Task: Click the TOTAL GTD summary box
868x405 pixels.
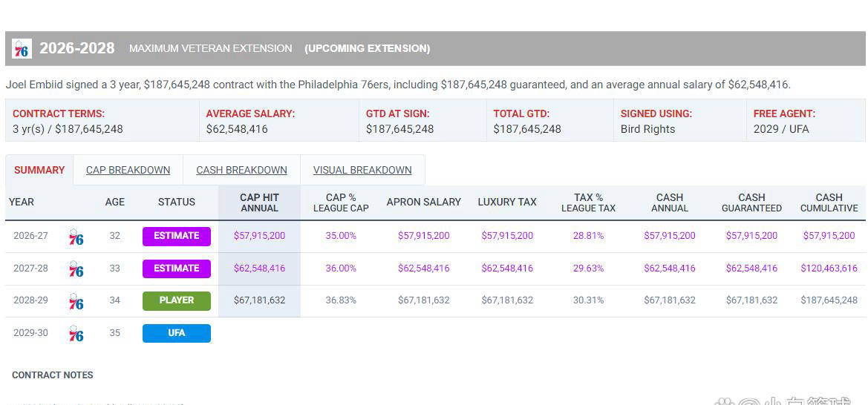Action: 550,121
